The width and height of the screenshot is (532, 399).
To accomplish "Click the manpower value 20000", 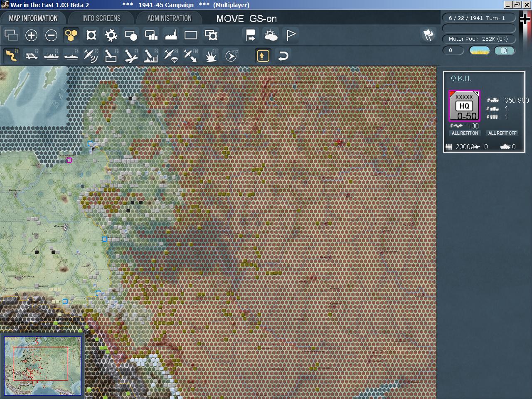I will tap(465, 147).
